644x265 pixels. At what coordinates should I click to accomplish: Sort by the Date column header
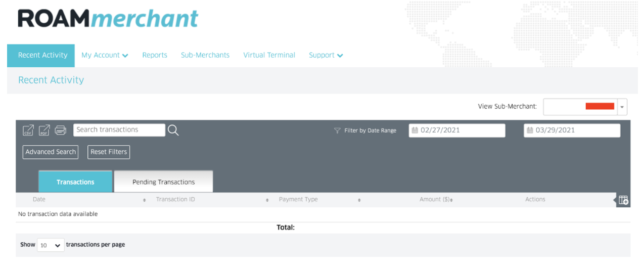click(x=39, y=200)
